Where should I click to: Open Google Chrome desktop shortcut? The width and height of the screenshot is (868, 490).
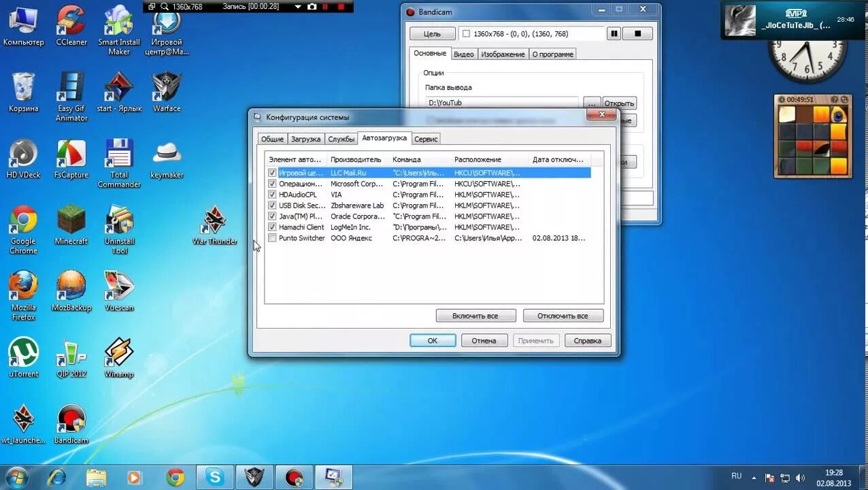coord(23,230)
